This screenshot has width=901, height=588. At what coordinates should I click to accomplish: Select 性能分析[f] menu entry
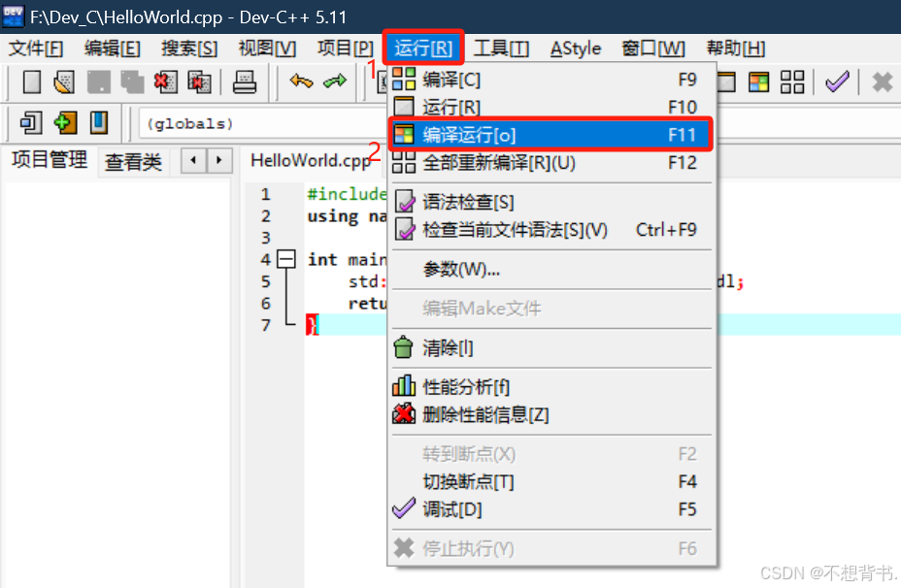coord(551,386)
